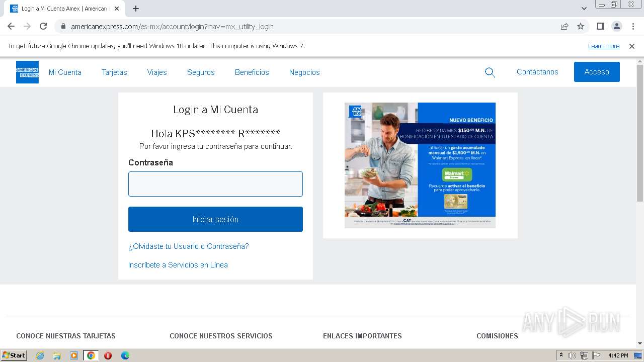Click the Windows Start button

coord(14,355)
